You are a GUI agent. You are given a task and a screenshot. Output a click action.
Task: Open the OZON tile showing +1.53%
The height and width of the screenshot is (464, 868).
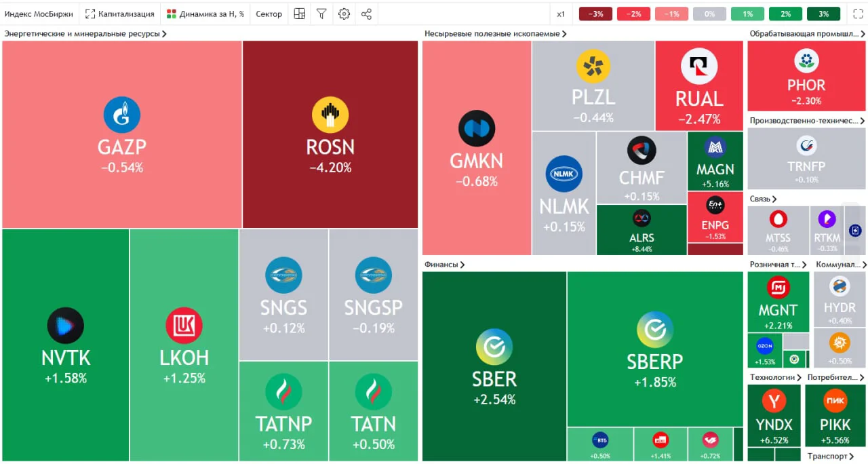pos(764,350)
